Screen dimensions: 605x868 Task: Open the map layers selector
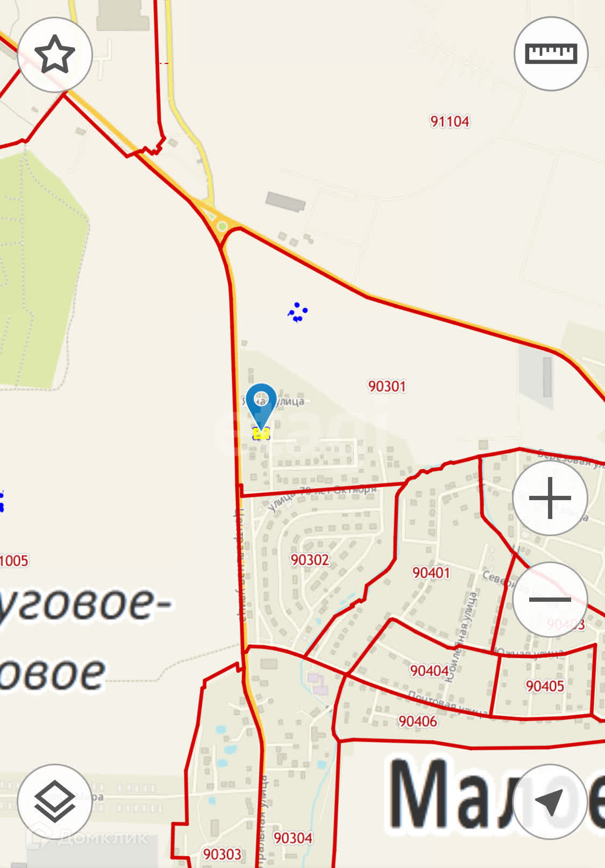tap(55, 801)
